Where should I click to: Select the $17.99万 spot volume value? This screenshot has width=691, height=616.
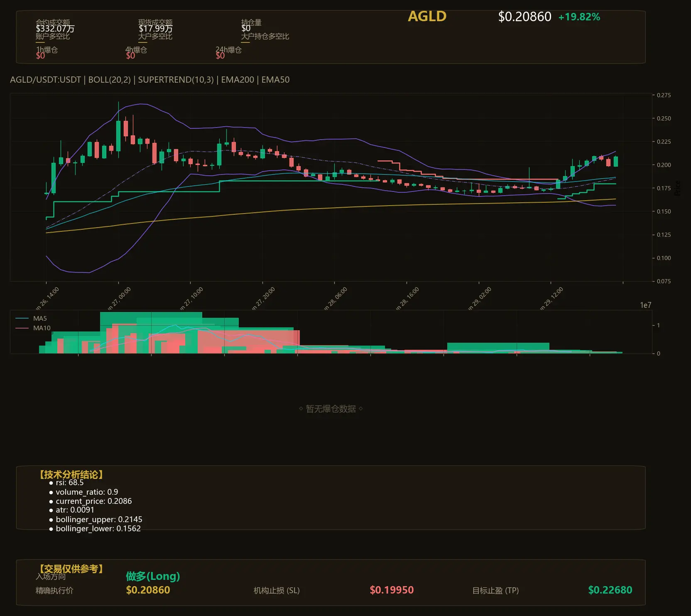156,29
